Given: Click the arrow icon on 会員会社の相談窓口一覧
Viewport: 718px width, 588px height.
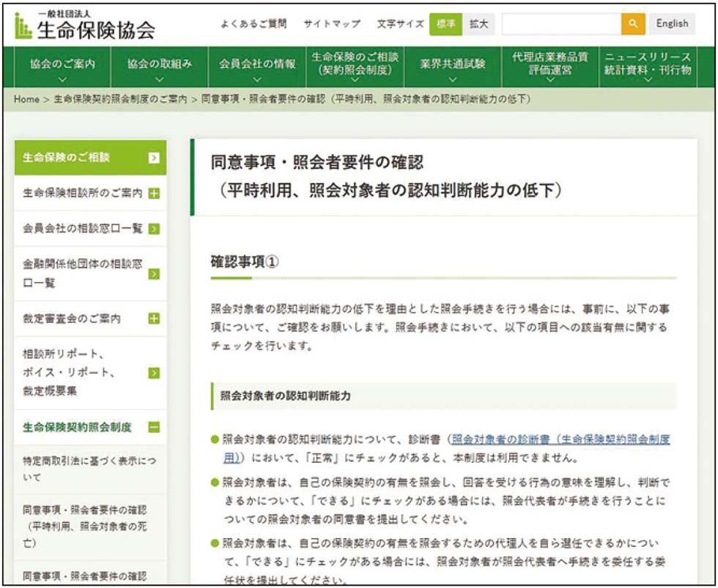Looking at the screenshot, I should (155, 228).
